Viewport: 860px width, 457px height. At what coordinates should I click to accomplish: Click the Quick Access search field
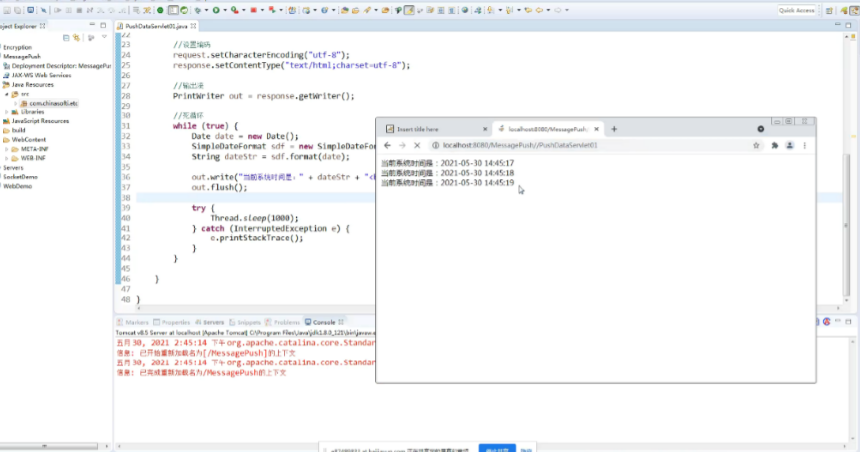pyautogui.click(x=796, y=10)
